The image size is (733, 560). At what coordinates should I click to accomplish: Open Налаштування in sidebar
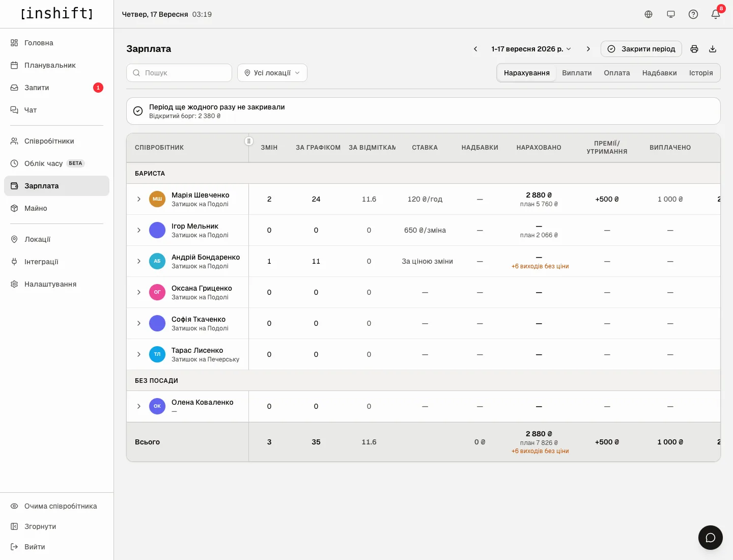pos(57,284)
